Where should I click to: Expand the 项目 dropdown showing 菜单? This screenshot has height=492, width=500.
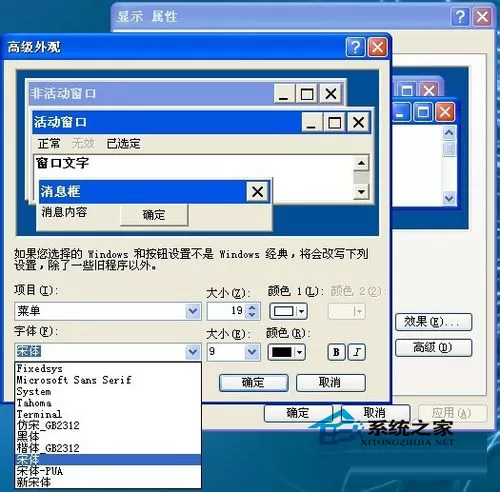(193, 311)
